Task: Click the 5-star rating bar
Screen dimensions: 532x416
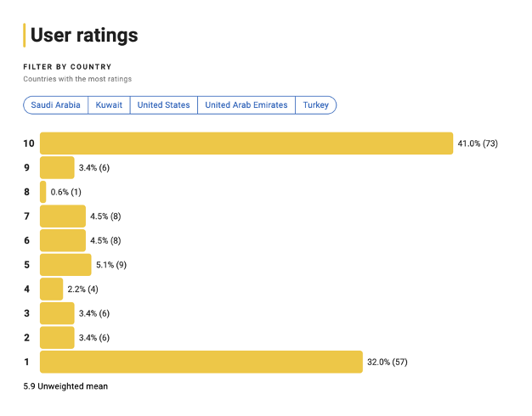Action: (x=65, y=265)
